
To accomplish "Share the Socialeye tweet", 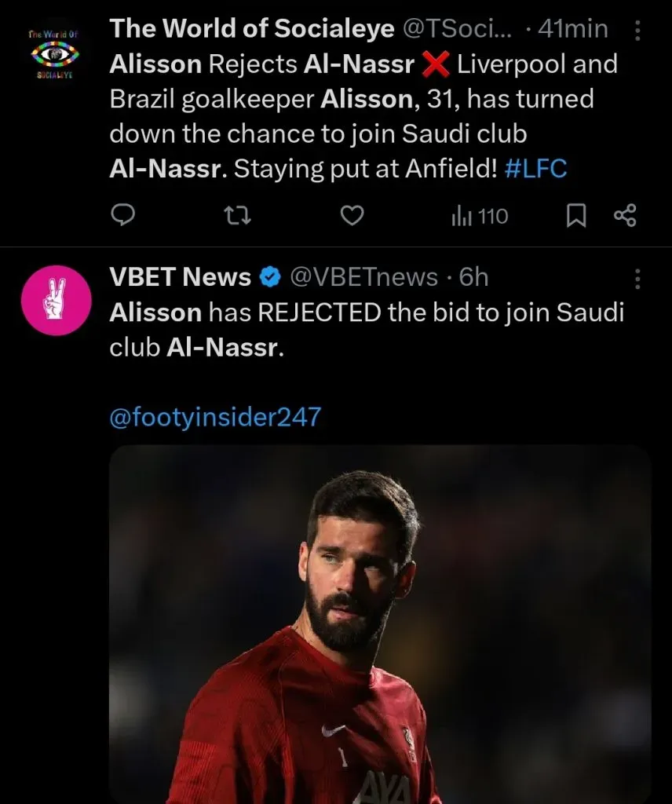I will point(625,216).
